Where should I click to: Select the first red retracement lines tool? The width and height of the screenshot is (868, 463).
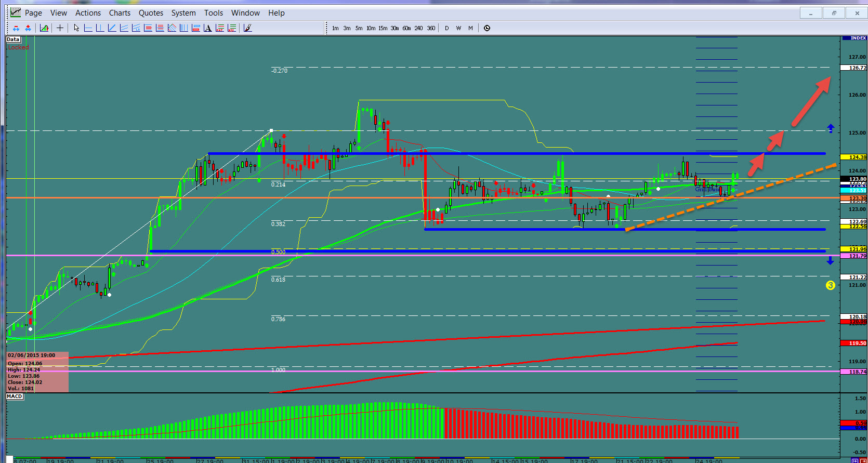click(148, 28)
